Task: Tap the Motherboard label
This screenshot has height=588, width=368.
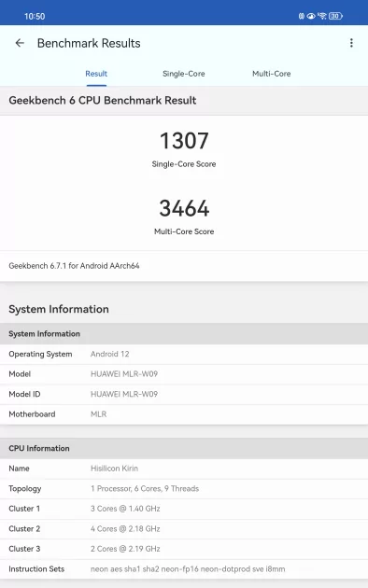Action: click(x=32, y=414)
